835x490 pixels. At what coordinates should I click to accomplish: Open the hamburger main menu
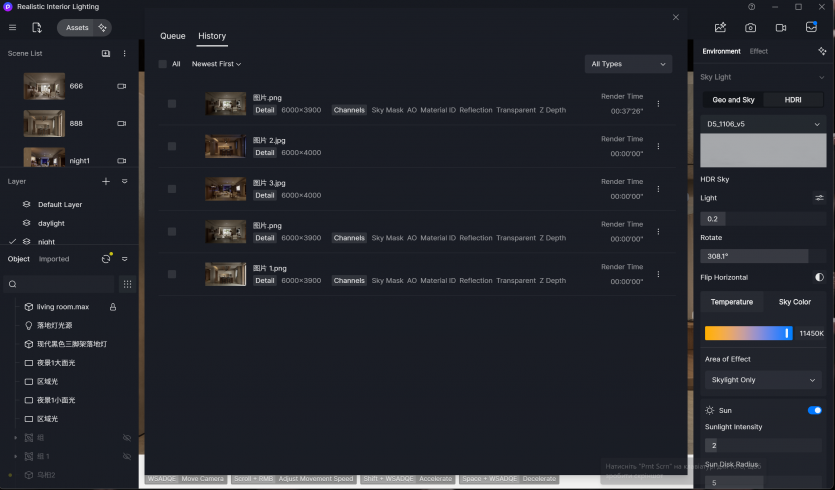click(x=11, y=27)
